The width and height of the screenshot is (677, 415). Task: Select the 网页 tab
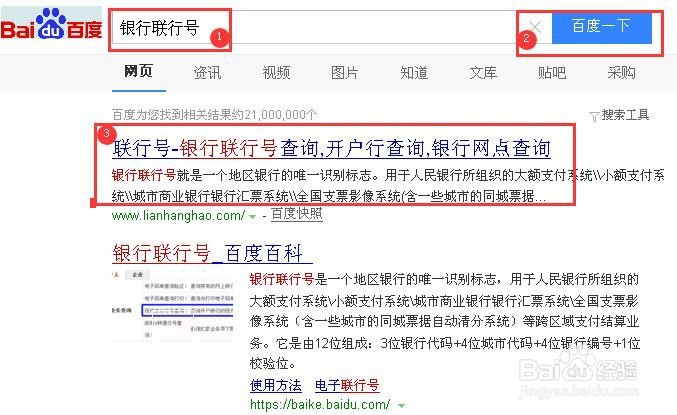139,71
